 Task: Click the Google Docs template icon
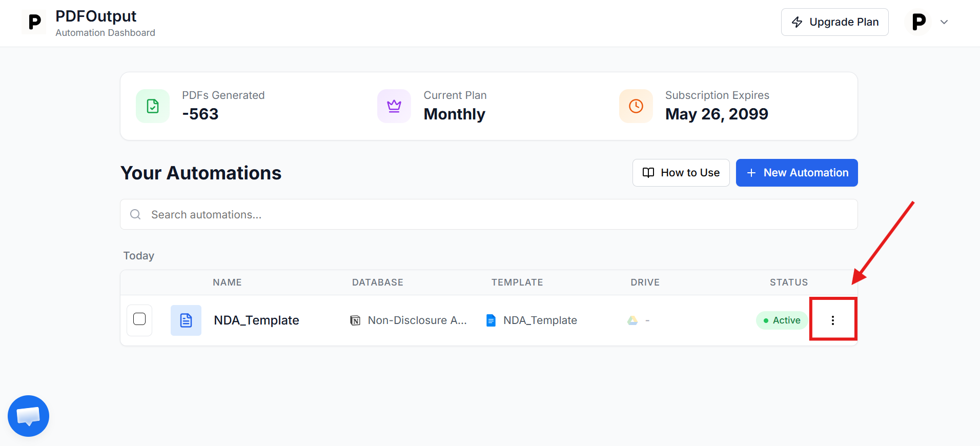click(491, 320)
